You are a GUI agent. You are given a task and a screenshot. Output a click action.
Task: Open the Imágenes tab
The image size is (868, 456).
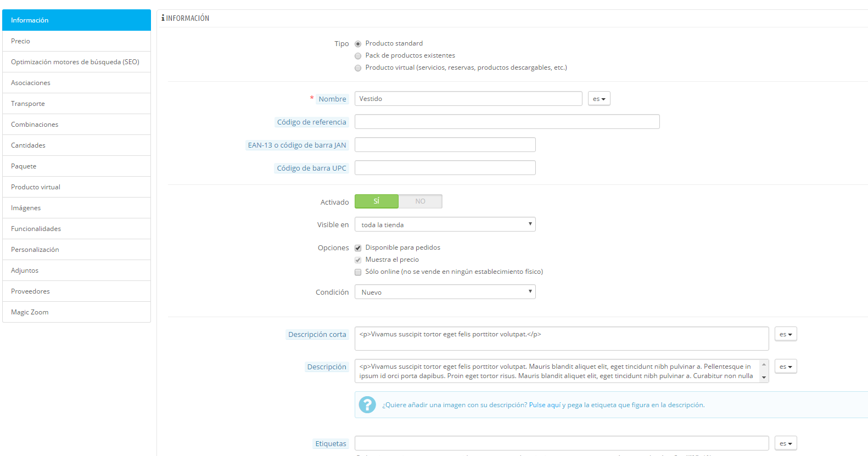[x=76, y=208]
